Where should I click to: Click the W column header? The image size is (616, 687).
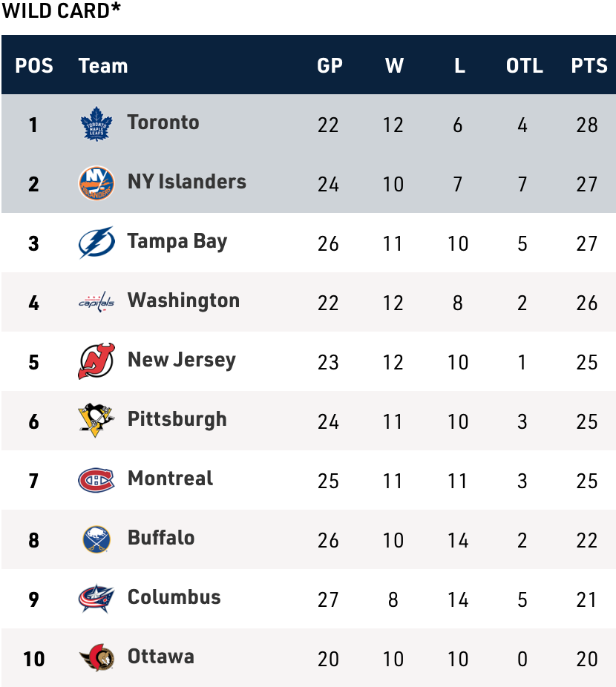click(x=394, y=65)
